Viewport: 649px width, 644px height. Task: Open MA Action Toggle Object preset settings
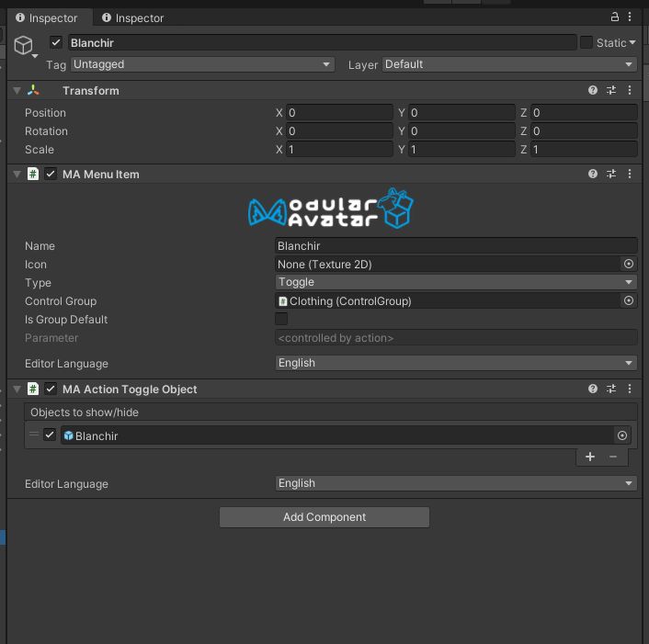[611, 389]
